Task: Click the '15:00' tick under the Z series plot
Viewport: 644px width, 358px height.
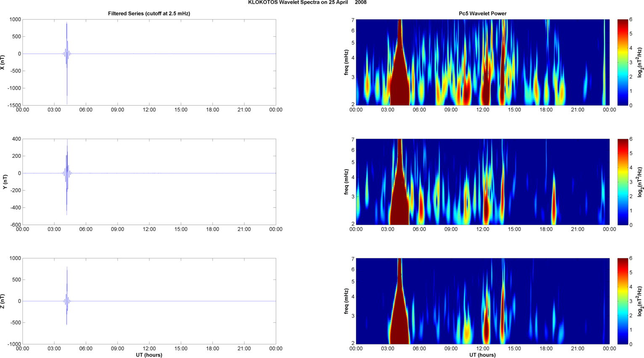Action: 181,348
